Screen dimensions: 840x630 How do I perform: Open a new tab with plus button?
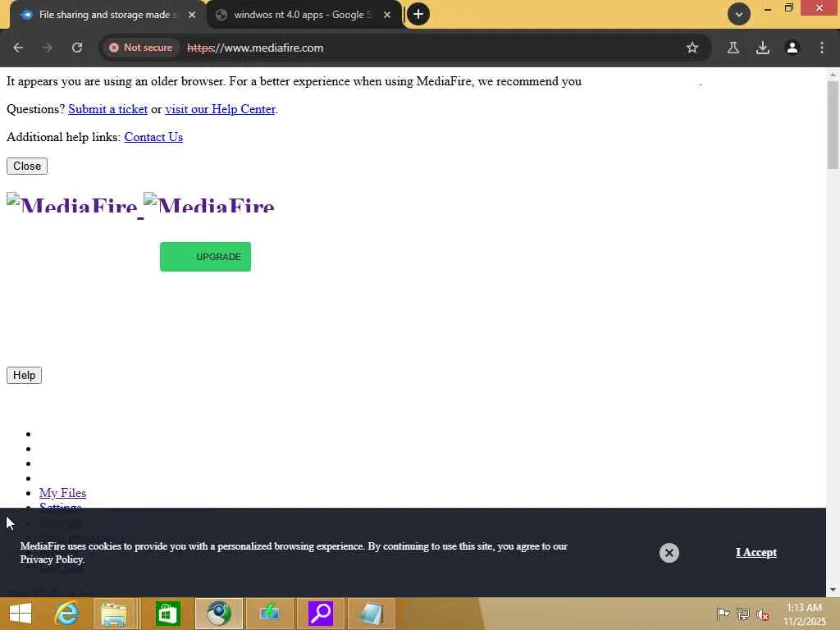point(418,14)
